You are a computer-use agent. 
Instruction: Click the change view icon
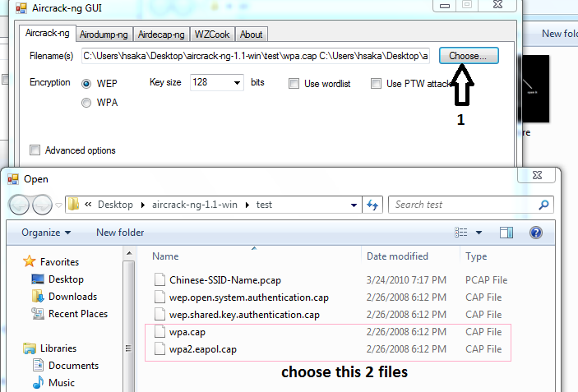pos(460,233)
